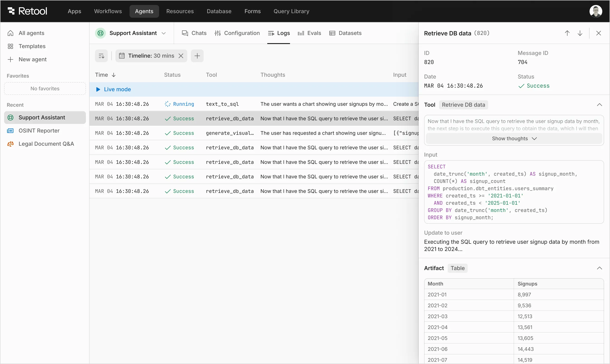Go to All agents

pyautogui.click(x=31, y=33)
